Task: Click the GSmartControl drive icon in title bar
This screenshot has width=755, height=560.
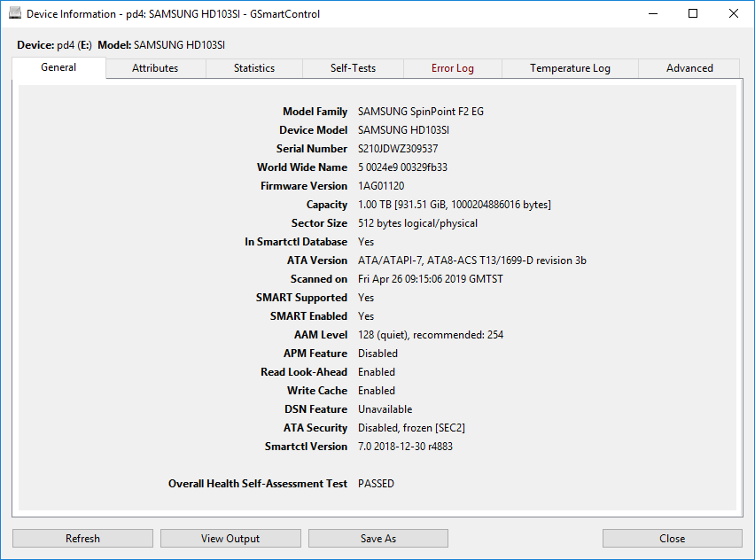Action: click(x=15, y=13)
